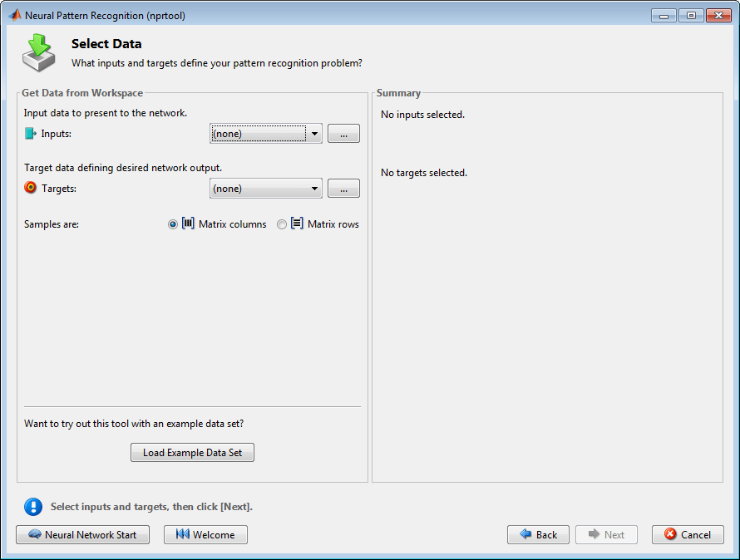Click the blue exclamation info icon
Viewport: 740px width, 560px height.
tap(33, 507)
